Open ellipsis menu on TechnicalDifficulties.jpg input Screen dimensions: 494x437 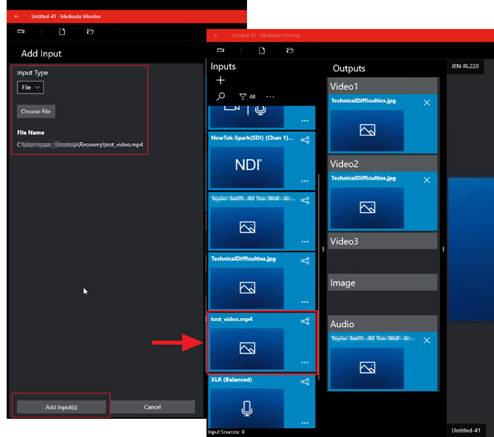[x=305, y=302]
